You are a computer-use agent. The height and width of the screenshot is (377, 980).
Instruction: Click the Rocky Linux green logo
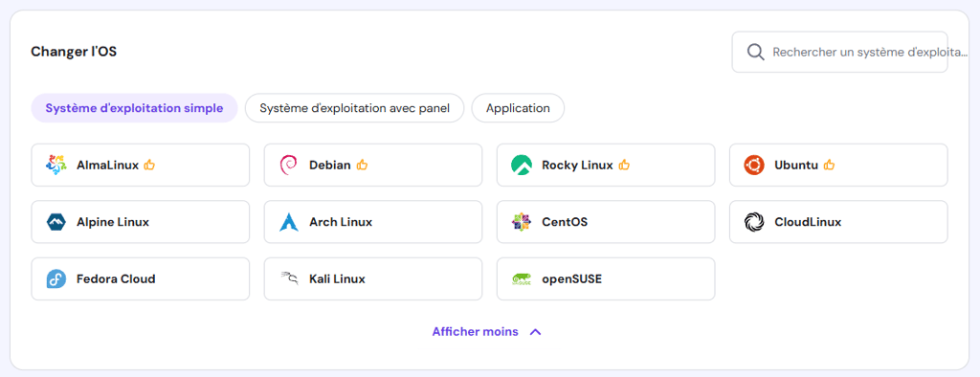coord(522,165)
